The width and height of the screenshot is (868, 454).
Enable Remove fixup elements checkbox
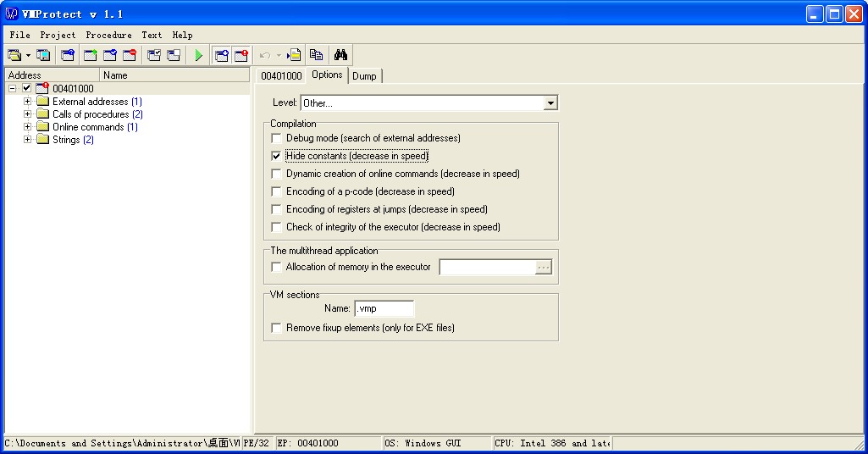pos(276,328)
